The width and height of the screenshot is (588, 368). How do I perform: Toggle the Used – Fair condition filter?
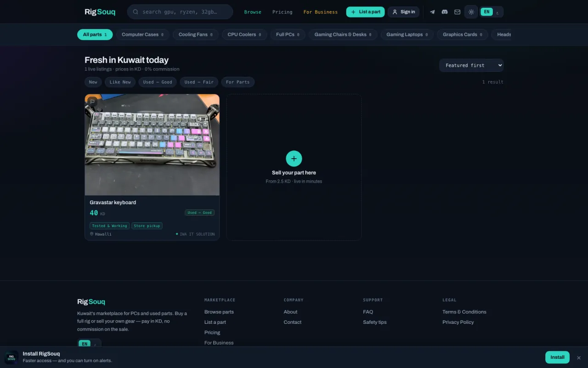(x=199, y=82)
